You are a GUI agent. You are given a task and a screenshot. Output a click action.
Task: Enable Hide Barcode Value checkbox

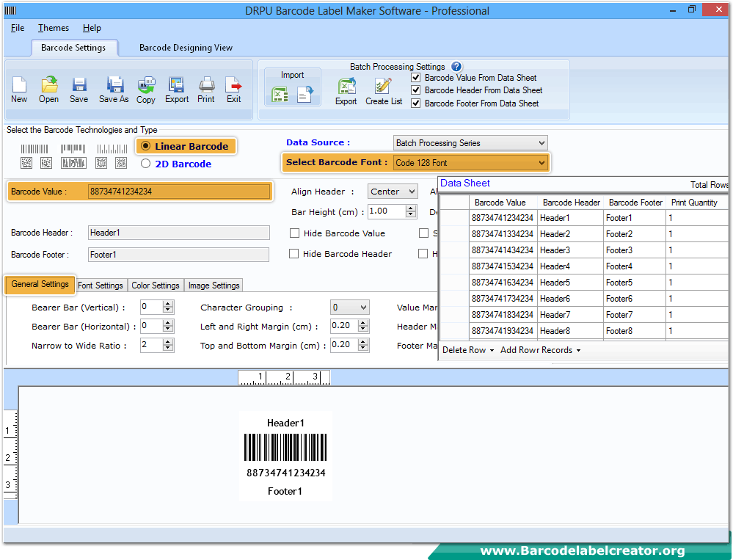(294, 233)
